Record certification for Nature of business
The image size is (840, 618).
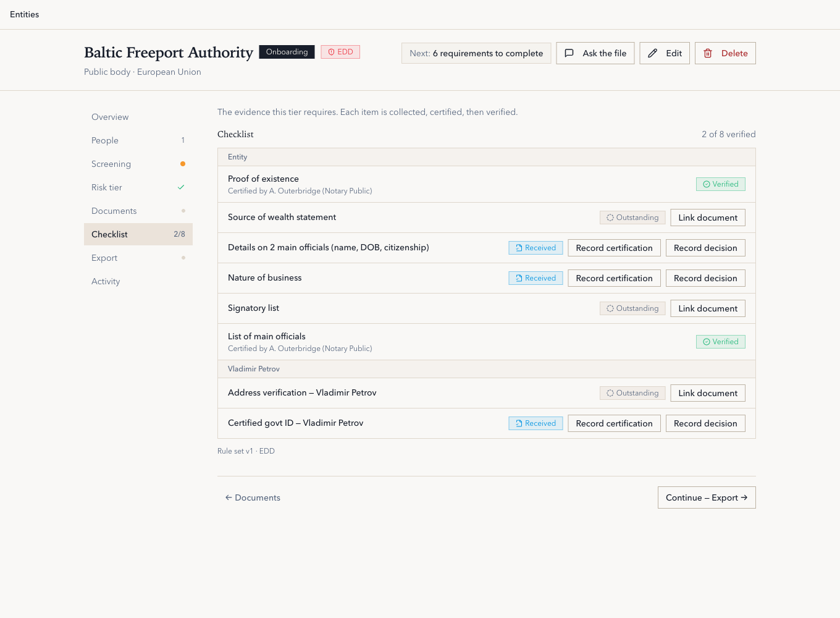coord(614,278)
